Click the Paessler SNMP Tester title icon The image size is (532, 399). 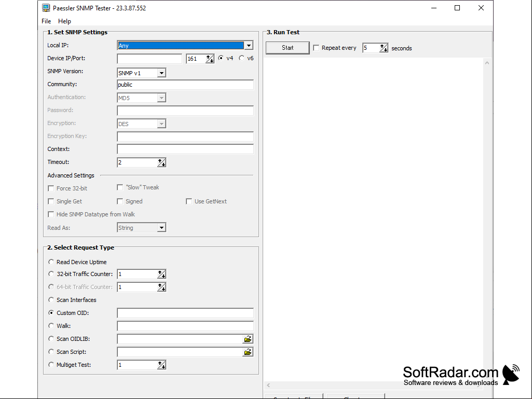tap(46, 8)
